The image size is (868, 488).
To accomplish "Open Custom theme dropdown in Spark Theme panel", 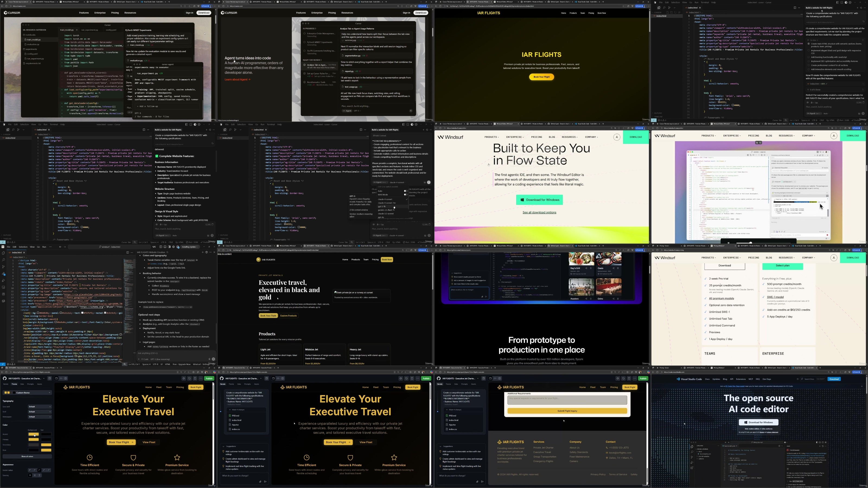I will (27, 393).
